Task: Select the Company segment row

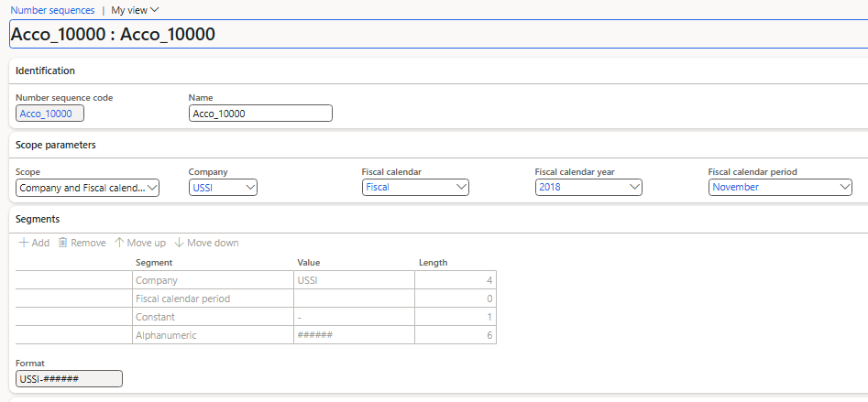Action: tap(256, 280)
